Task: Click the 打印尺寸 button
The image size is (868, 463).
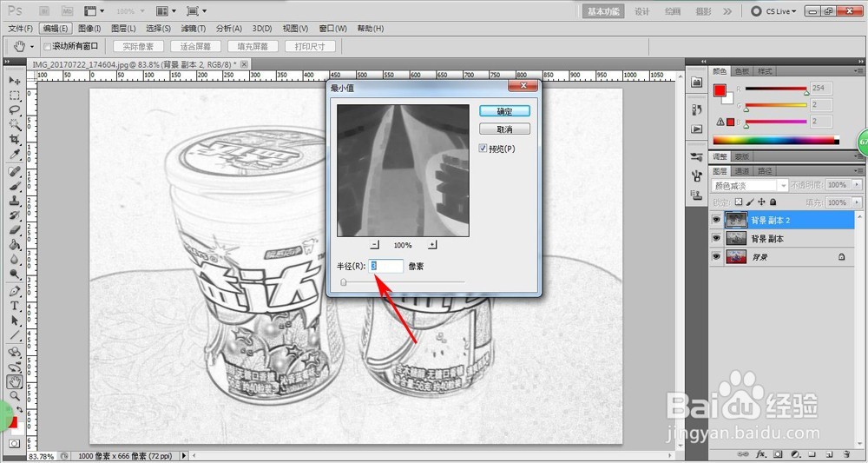Action: coord(310,47)
